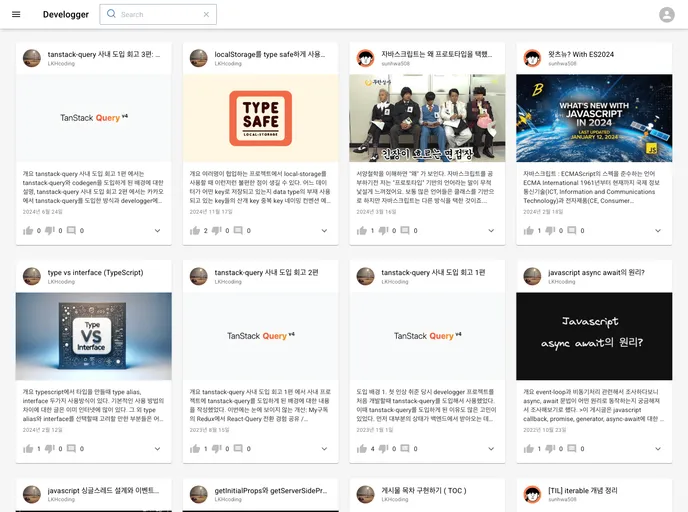688x512 pixels.
Task: Like the tanstack-query 1편 post
Action: pyautogui.click(x=362, y=448)
